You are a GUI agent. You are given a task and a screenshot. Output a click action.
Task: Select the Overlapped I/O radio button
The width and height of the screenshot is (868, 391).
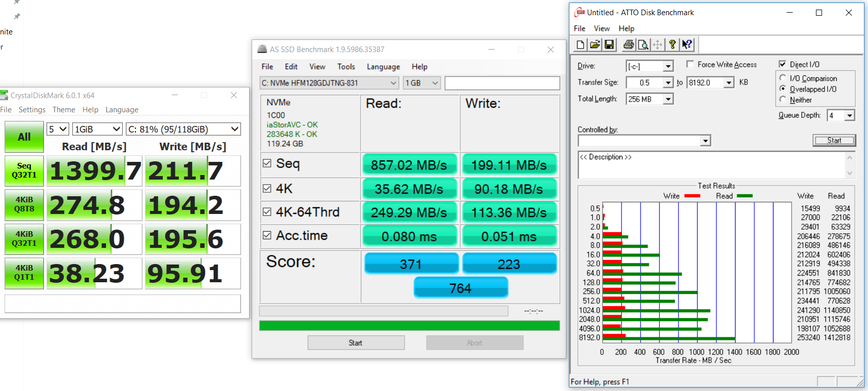pyautogui.click(x=783, y=89)
